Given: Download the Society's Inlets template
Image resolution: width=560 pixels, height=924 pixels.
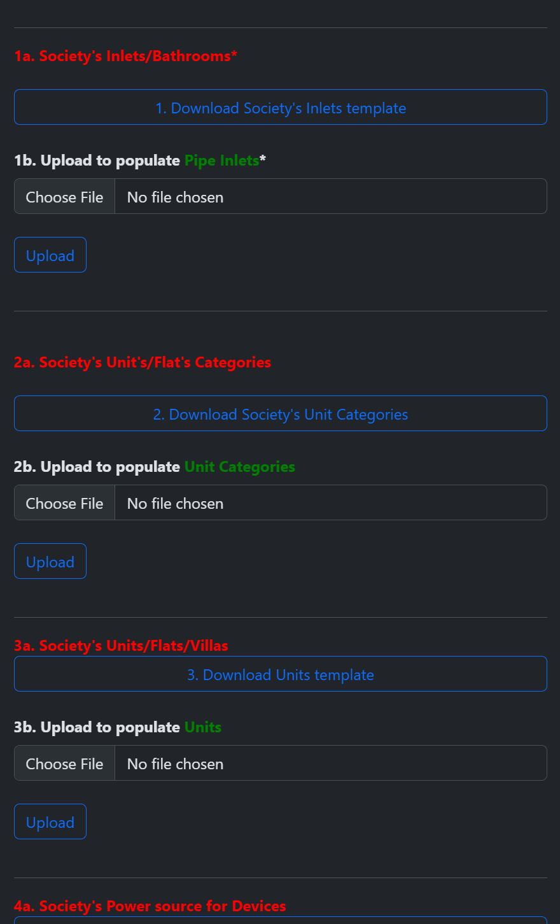Looking at the screenshot, I should pos(281,108).
